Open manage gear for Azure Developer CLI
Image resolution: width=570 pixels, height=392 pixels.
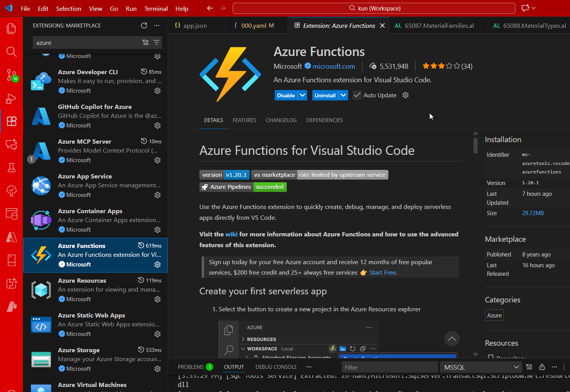[x=157, y=91]
